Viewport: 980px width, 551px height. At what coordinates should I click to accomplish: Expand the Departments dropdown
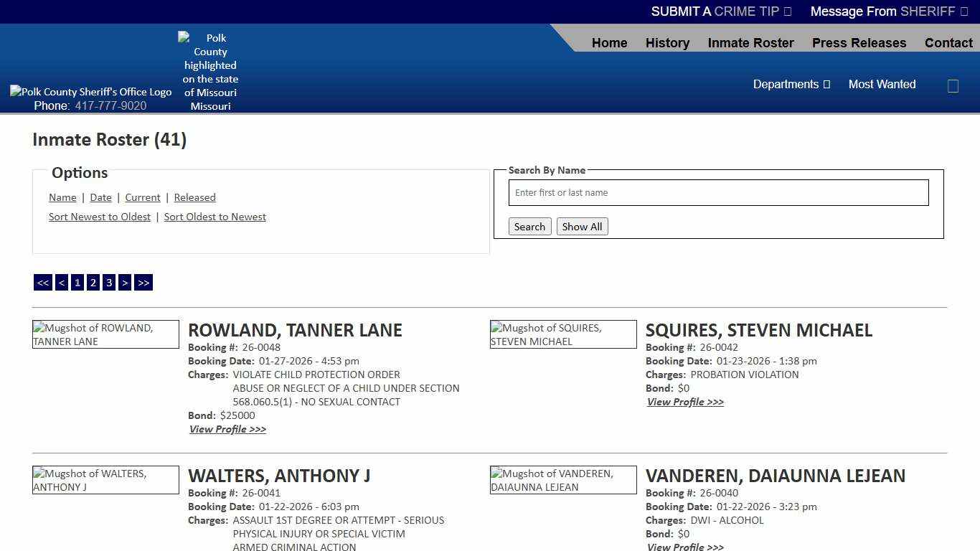[791, 84]
